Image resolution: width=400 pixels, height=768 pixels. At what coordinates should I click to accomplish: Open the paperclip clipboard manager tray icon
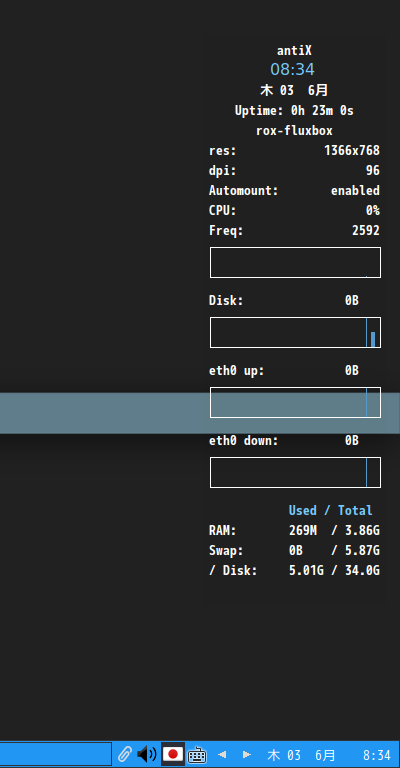coord(125,754)
